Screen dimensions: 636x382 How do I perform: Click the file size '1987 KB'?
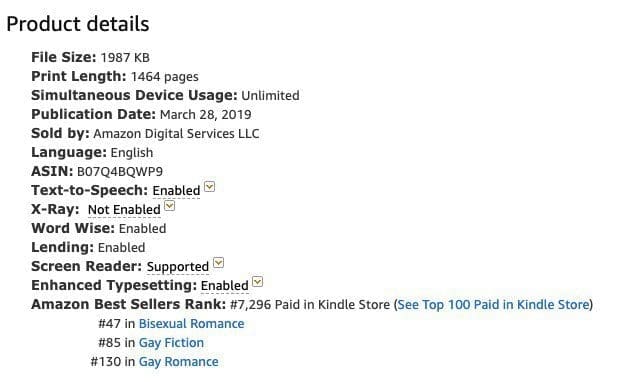pos(125,58)
